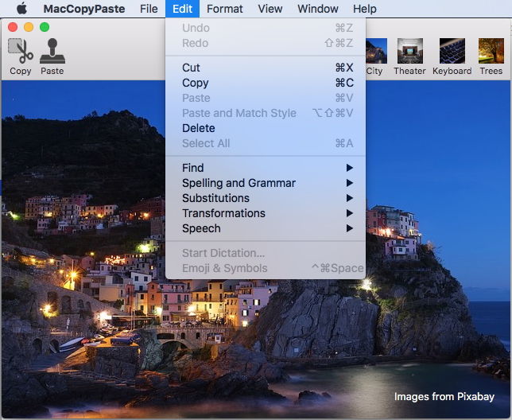Expand the Speech submenu
This screenshot has width=512, height=420.
click(x=266, y=228)
